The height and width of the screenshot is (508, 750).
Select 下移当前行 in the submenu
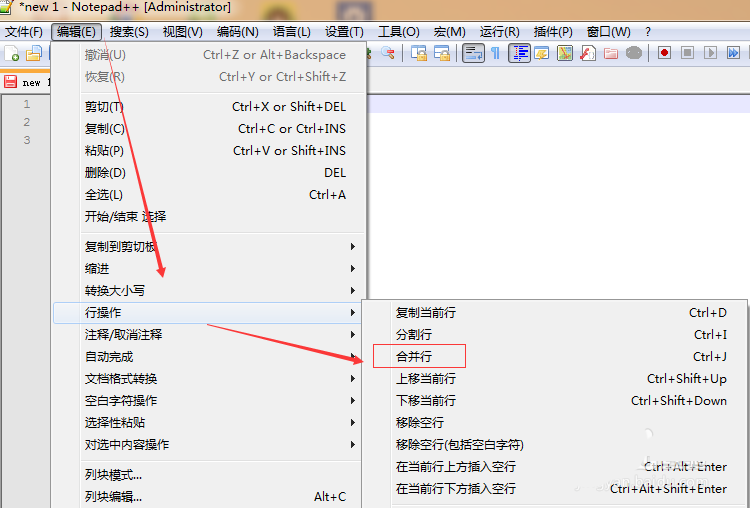pos(554,401)
